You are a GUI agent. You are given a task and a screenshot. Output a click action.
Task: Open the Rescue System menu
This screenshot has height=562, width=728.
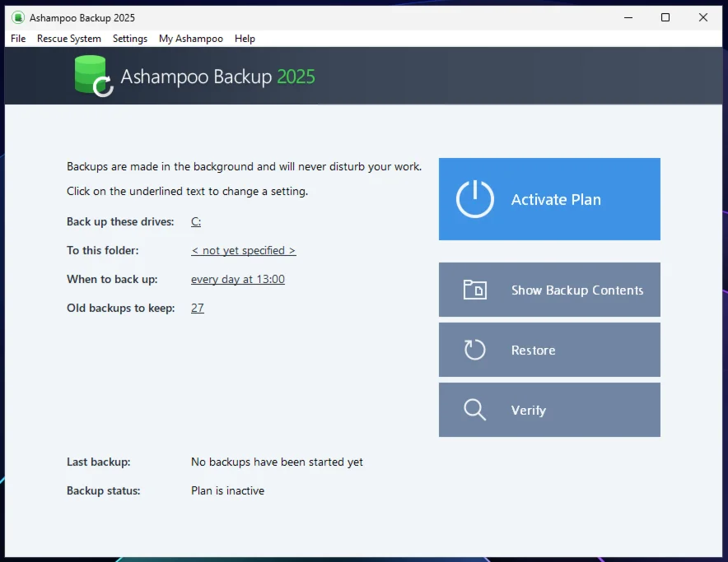(x=69, y=39)
